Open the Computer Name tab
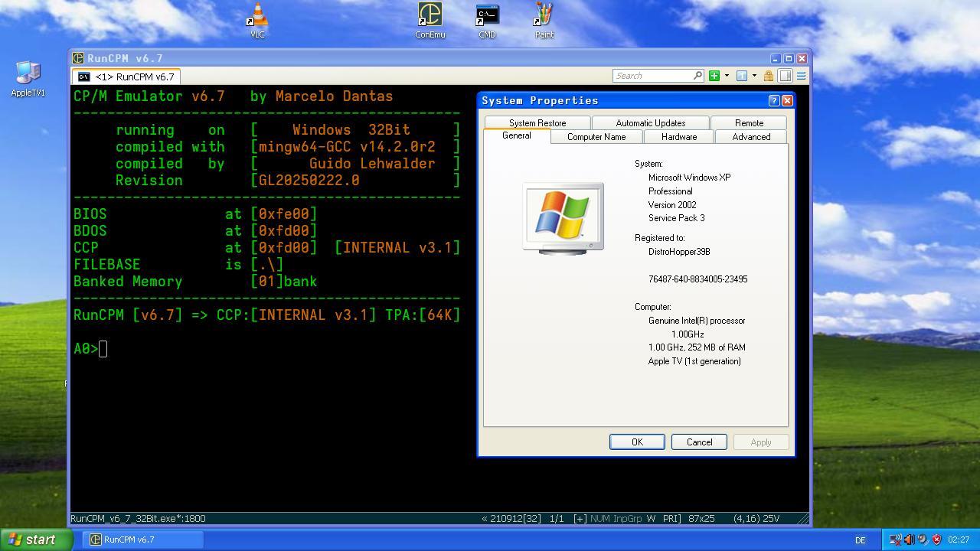980x551 pixels. [596, 136]
